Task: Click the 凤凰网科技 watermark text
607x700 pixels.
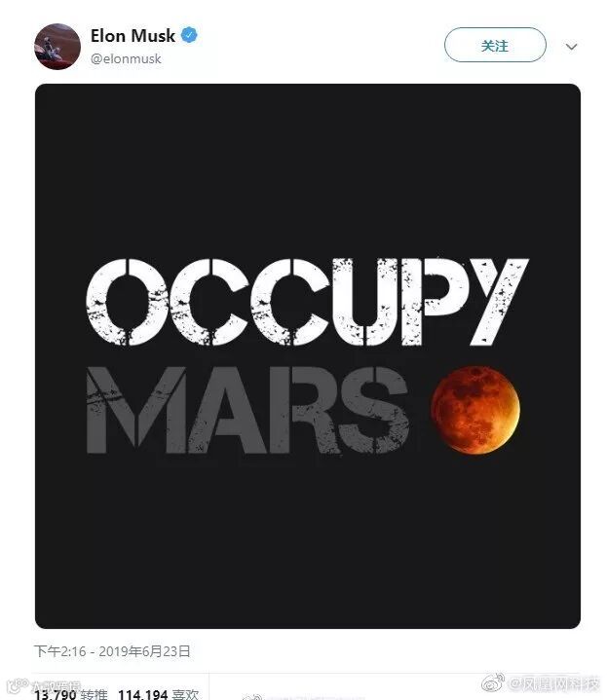Action: [554, 683]
